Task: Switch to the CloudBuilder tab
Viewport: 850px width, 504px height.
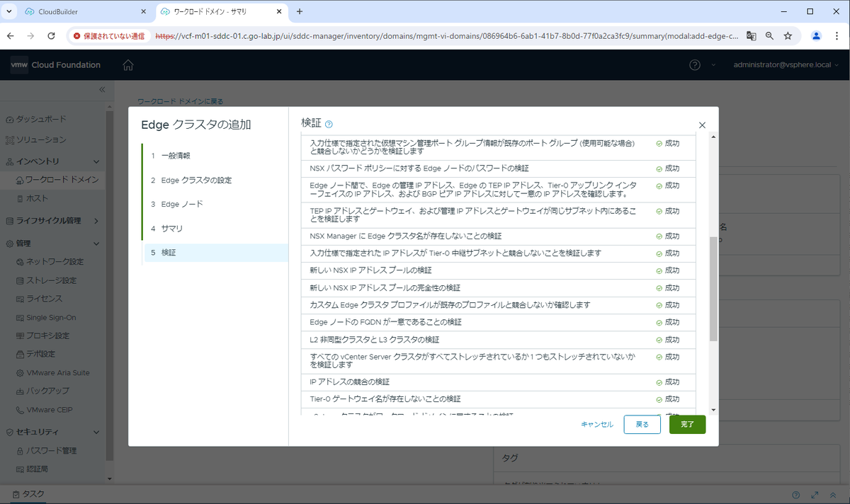Action: (84, 12)
